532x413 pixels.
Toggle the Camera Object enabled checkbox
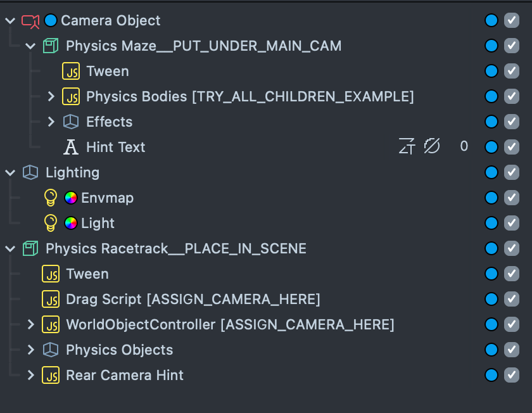[512, 20]
